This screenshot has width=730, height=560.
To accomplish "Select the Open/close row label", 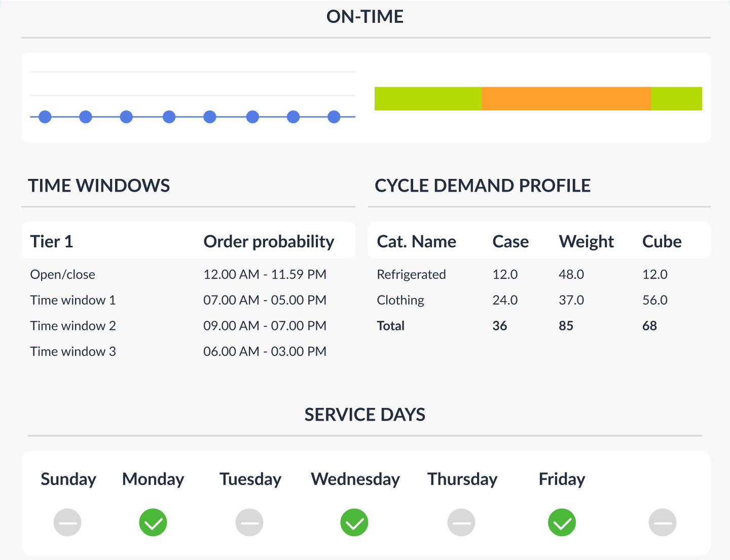I will pos(62,274).
